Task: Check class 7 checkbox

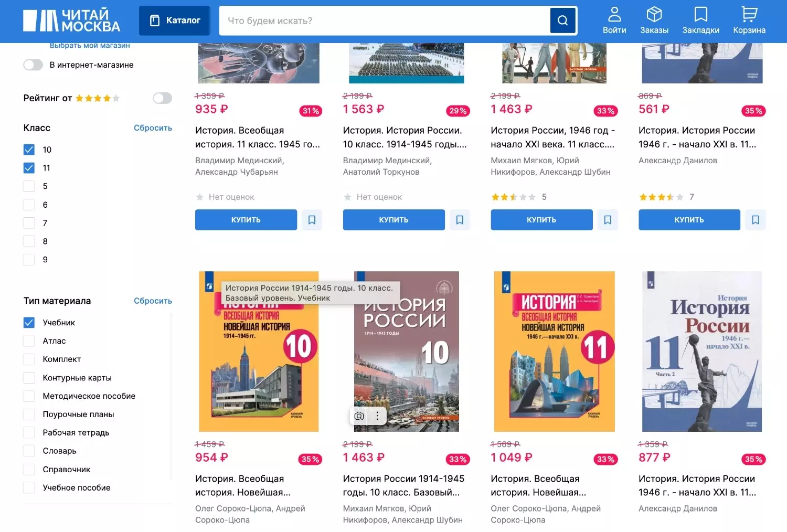Action: [29, 223]
